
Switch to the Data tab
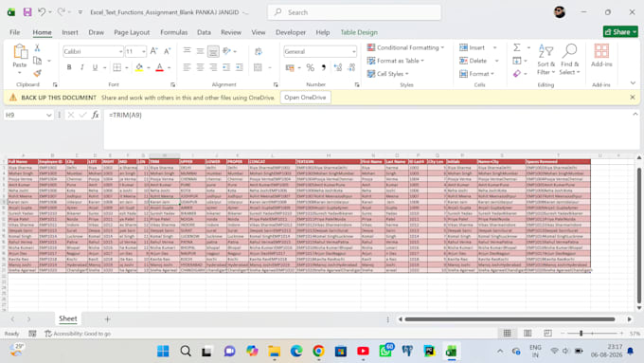tap(204, 32)
